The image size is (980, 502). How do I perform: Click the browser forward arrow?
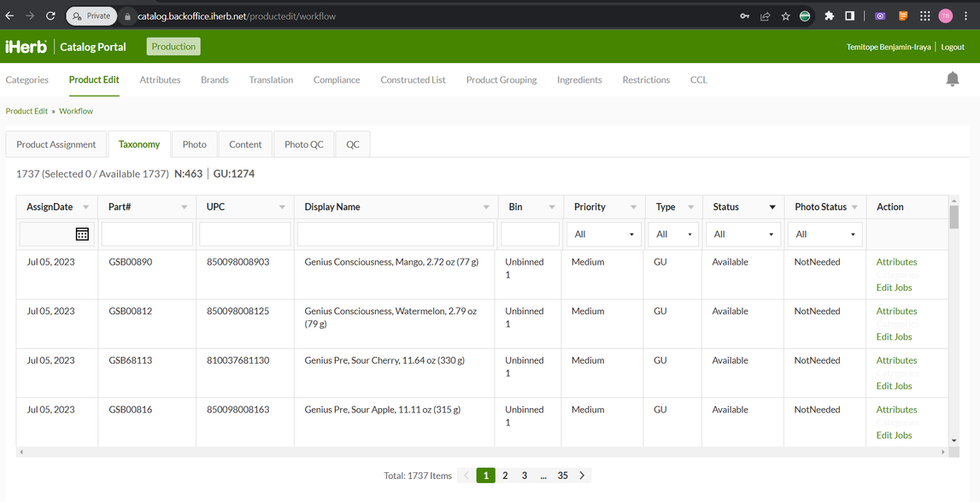30,15
